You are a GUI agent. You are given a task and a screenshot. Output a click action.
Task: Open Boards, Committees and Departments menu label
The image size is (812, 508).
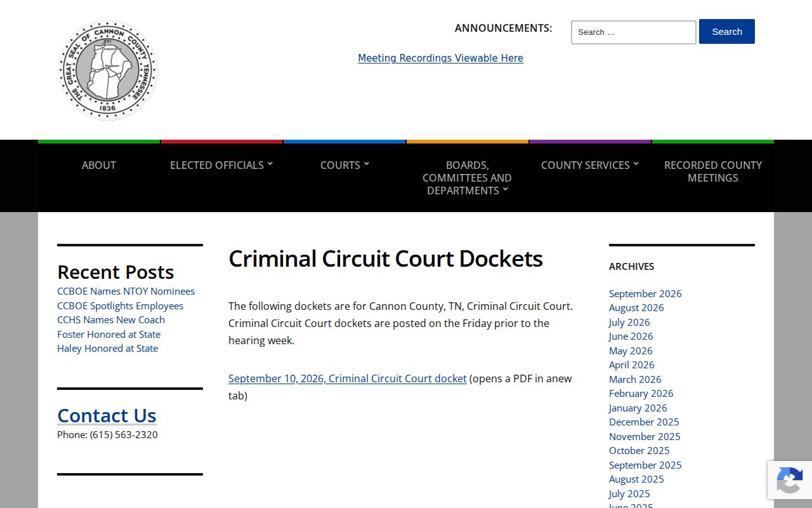[467, 178]
